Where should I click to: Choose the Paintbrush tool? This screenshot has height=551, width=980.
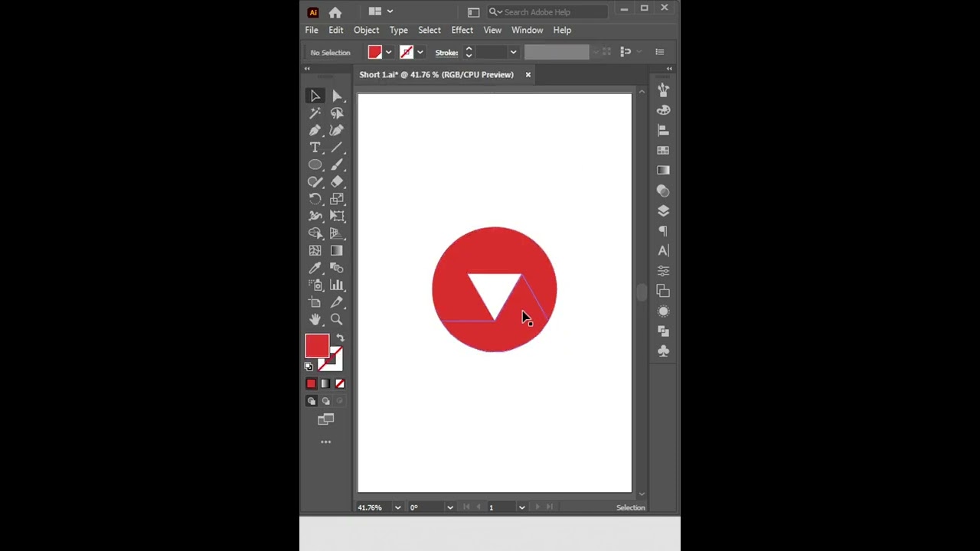click(337, 165)
